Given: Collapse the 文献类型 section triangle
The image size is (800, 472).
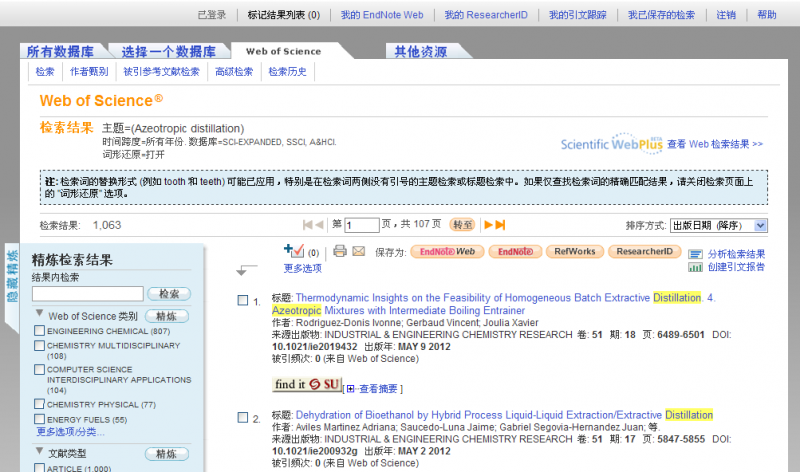Looking at the screenshot, I should [39, 451].
